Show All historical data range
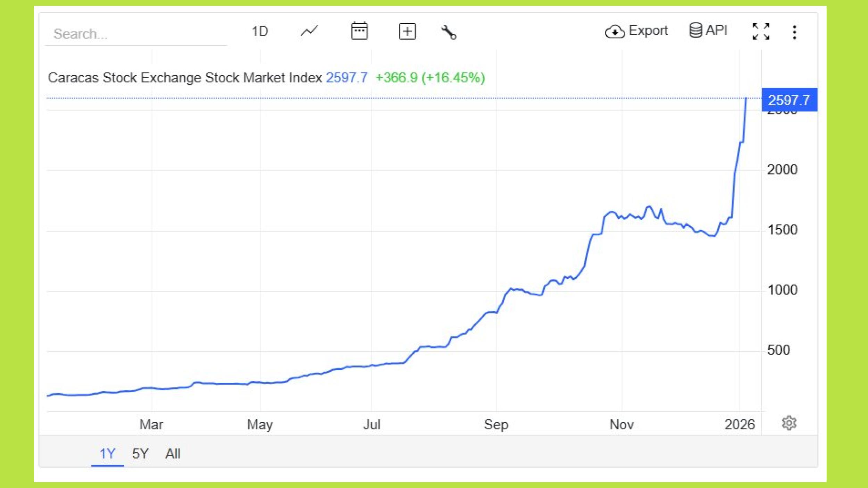This screenshot has height=488, width=868. [x=173, y=454]
